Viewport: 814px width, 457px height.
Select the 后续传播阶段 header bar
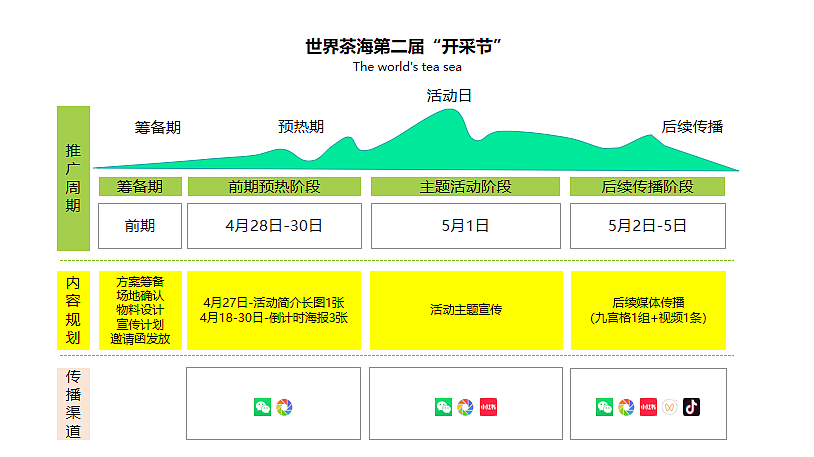coord(647,186)
